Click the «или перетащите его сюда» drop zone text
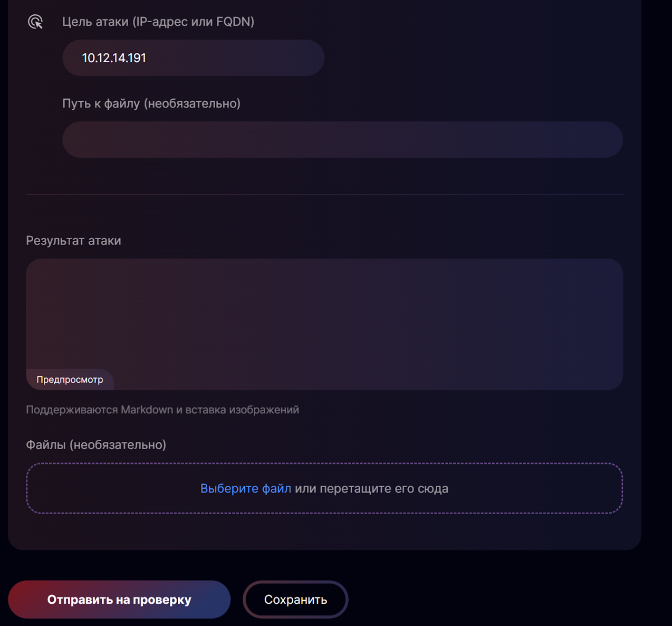672x626 pixels. point(371,489)
